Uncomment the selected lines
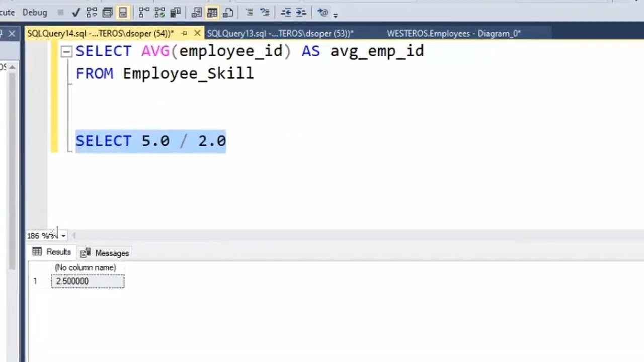 tap(265, 12)
